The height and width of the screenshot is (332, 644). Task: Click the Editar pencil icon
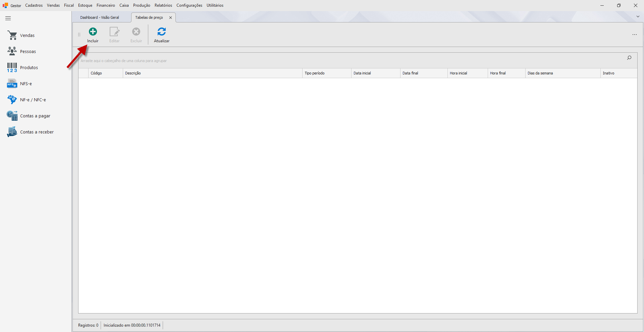click(114, 31)
